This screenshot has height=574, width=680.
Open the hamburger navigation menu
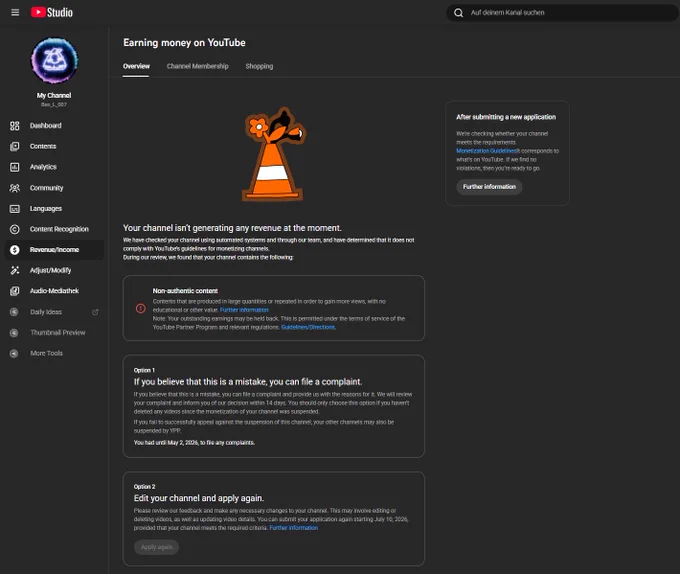[x=15, y=13]
